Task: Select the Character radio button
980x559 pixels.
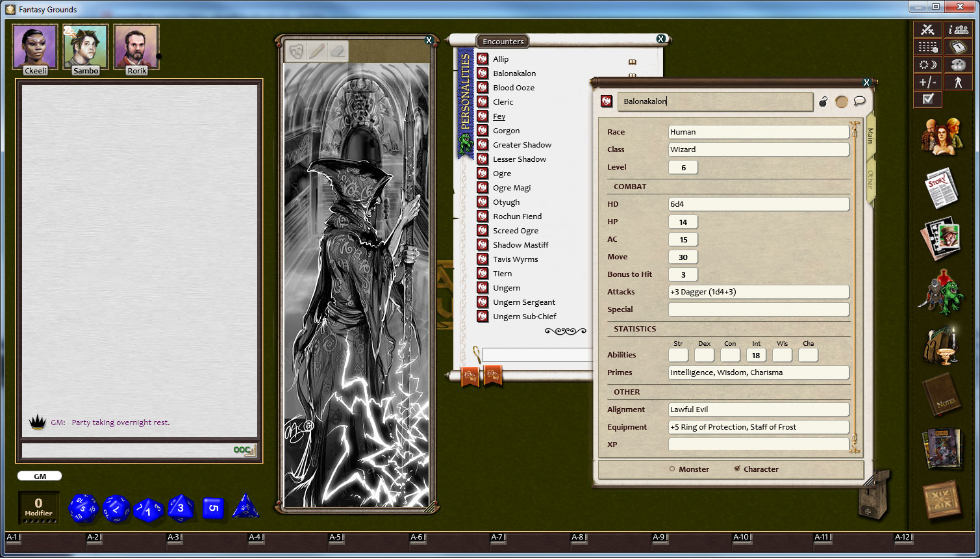Action: [x=737, y=469]
